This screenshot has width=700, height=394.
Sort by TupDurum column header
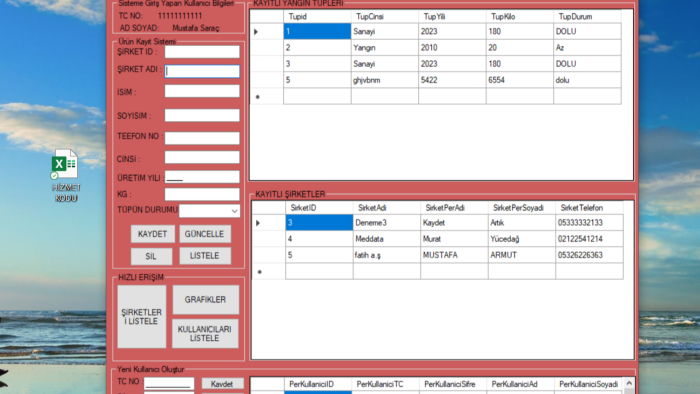coord(587,17)
